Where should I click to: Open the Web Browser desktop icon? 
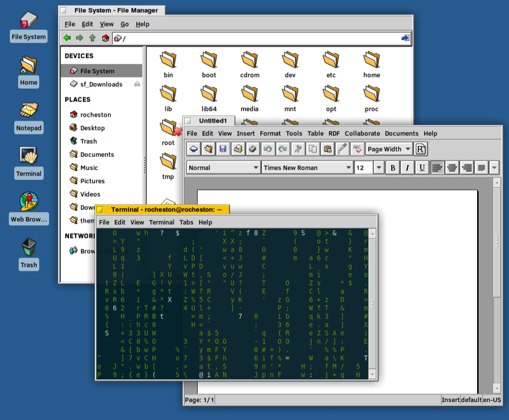[28, 208]
